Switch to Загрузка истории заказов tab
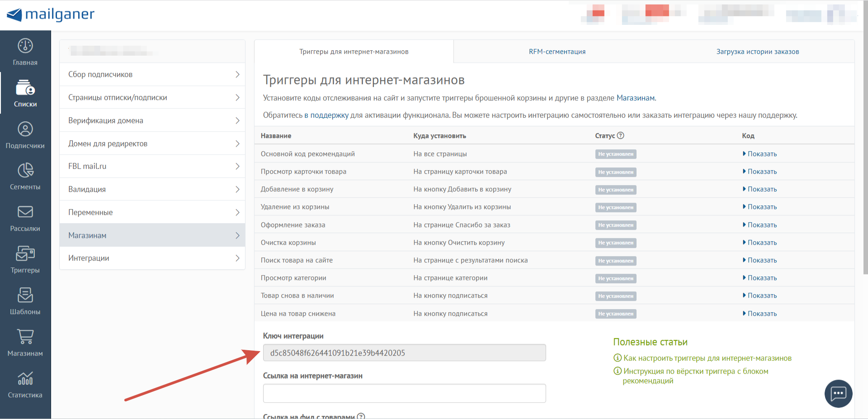The image size is (868, 419). (x=758, y=52)
